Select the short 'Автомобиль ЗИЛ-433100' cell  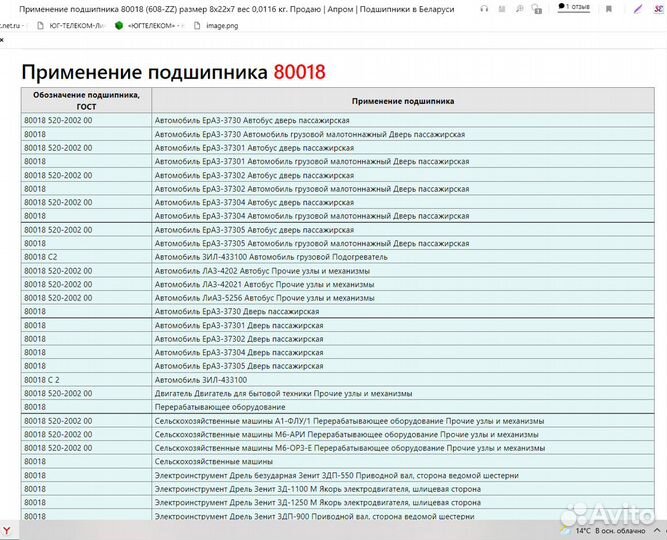pos(403,380)
